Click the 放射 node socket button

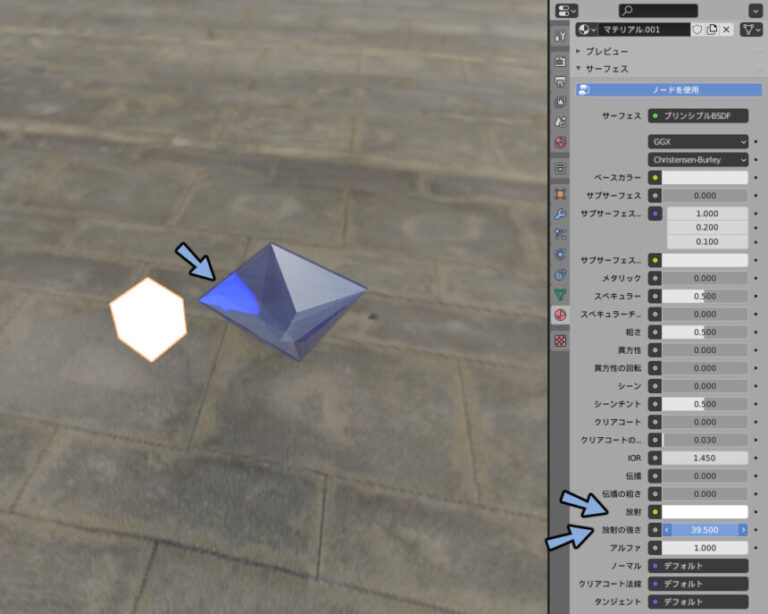pyautogui.click(x=655, y=512)
